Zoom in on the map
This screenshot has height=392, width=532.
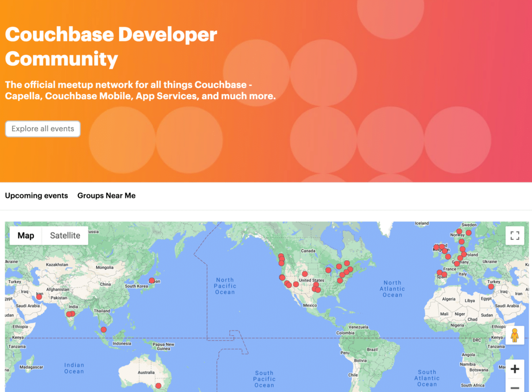515,369
